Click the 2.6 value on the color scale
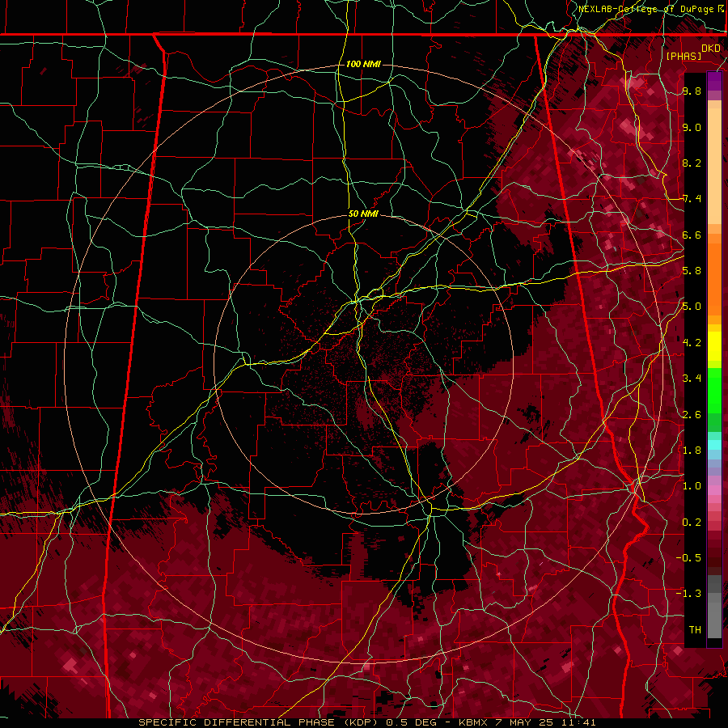The width and height of the screenshot is (728, 728). point(692,415)
